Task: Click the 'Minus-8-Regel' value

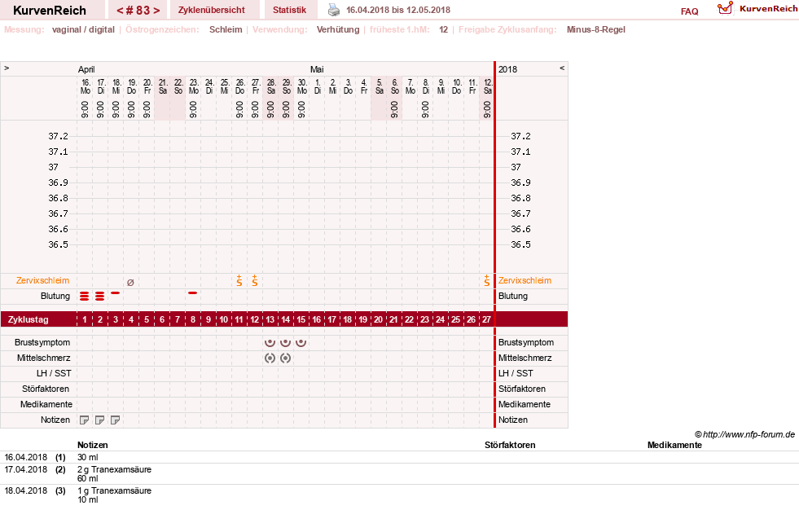Action: pyautogui.click(x=595, y=29)
